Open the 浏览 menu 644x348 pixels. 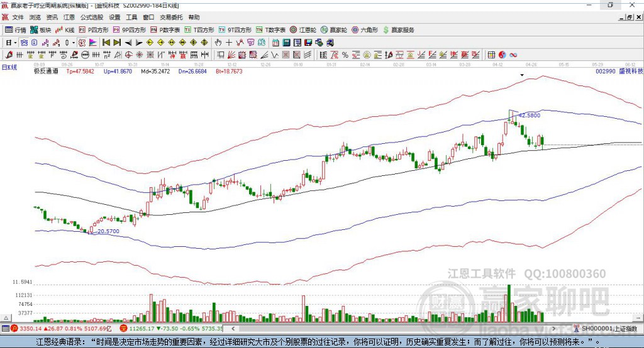click(x=35, y=17)
